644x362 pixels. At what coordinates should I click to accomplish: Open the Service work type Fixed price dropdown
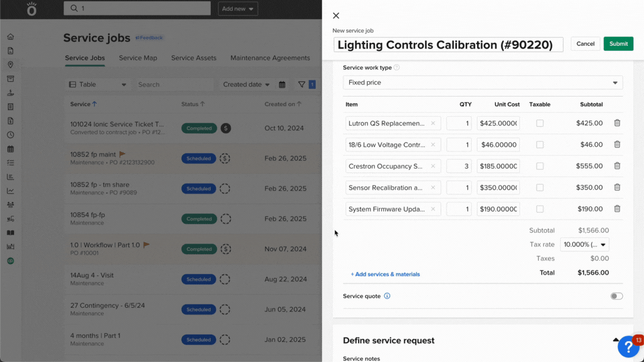tap(482, 83)
